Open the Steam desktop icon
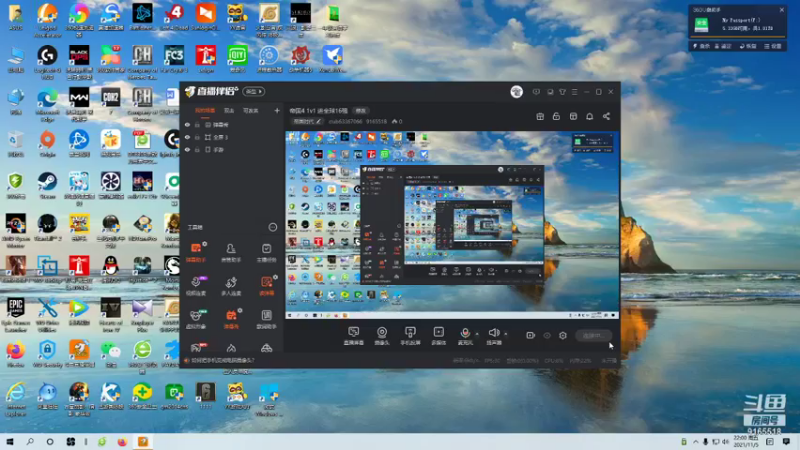 click(47, 185)
